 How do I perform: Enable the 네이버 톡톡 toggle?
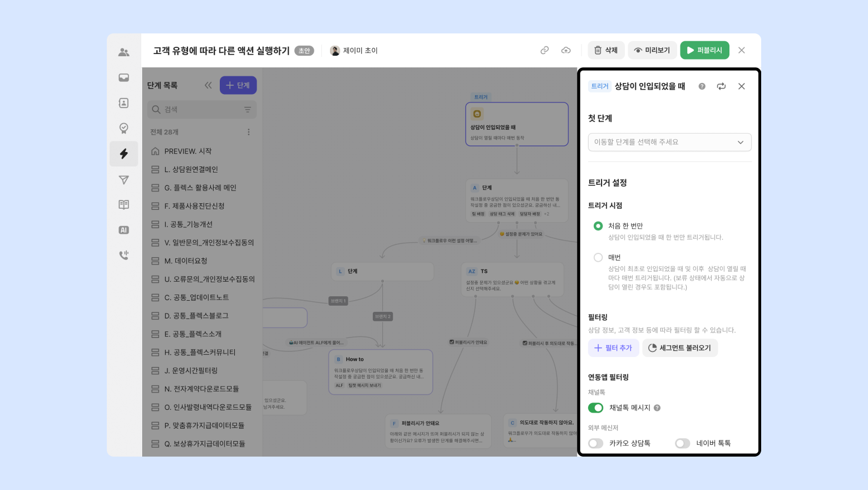point(683,443)
